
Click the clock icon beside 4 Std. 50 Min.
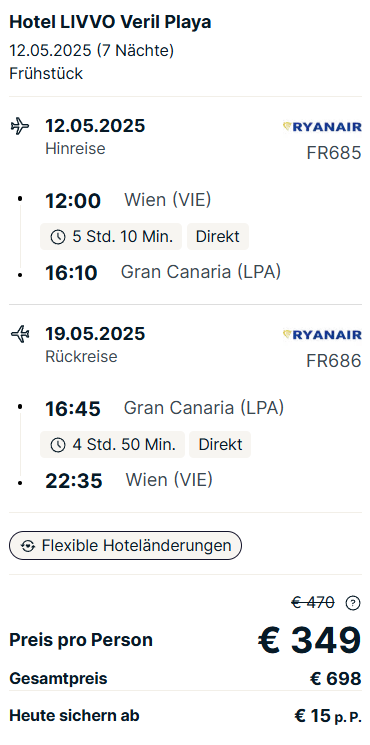point(57,445)
